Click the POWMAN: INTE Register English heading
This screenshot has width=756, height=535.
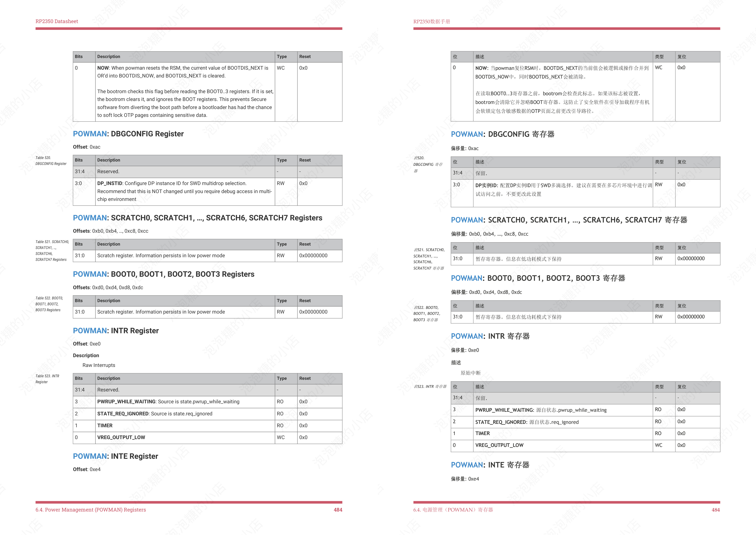(115, 456)
